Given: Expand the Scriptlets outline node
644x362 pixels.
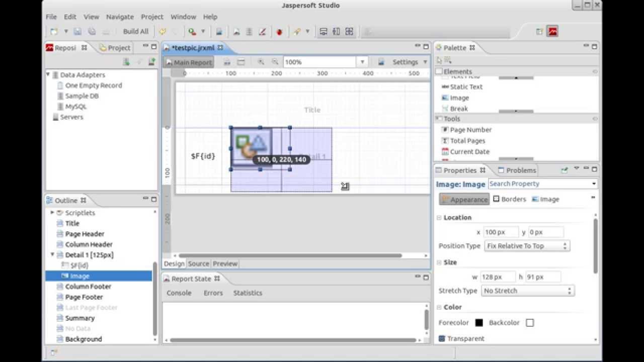Looking at the screenshot, I should [52, 213].
